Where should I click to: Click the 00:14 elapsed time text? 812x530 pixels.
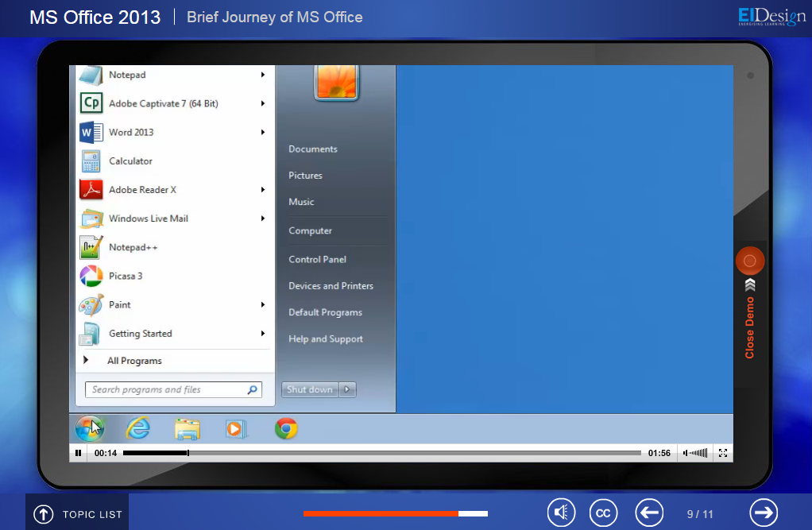tap(106, 453)
